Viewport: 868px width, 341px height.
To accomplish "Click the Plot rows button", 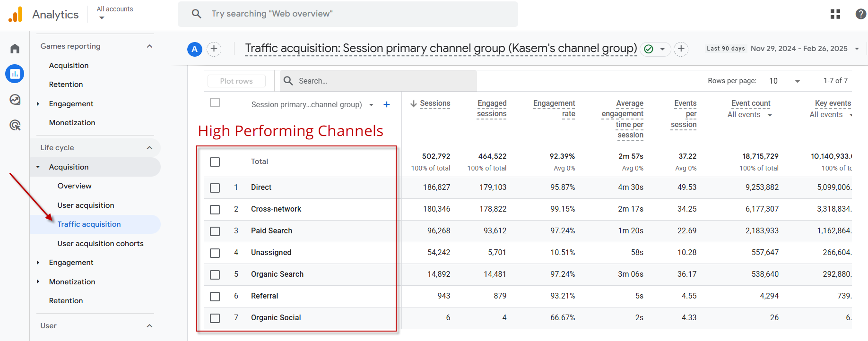I will [x=236, y=81].
